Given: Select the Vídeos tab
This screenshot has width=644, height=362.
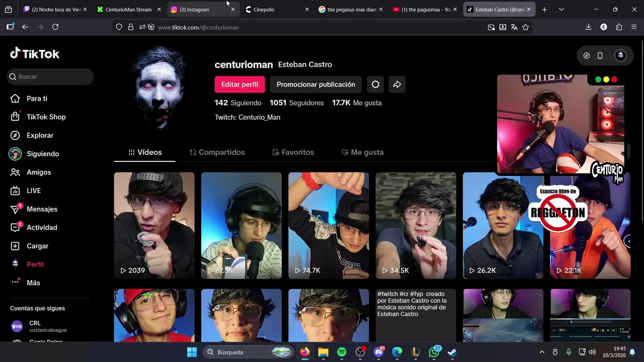Looking at the screenshot, I should (145, 152).
